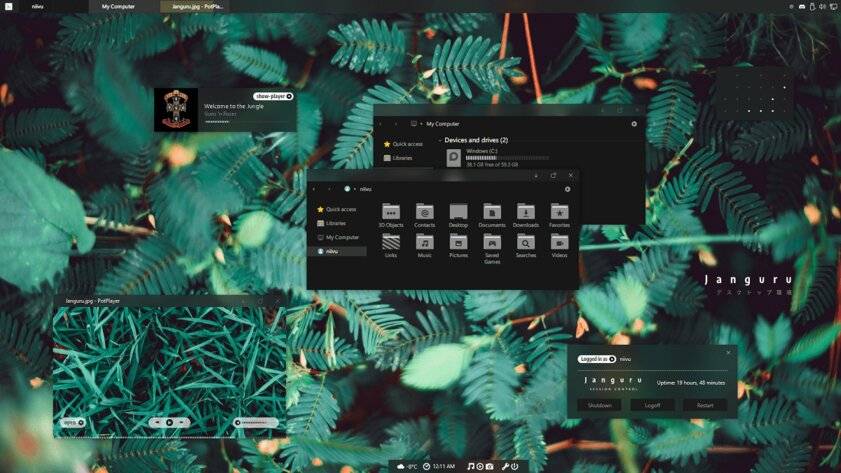Click the Restart button
This screenshot has height=473, width=841.
click(x=705, y=405)
